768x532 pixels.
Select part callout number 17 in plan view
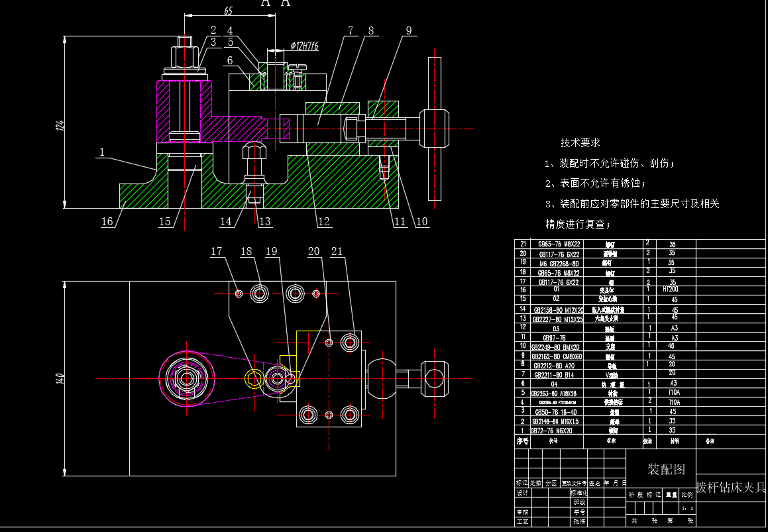click(217, 252)
